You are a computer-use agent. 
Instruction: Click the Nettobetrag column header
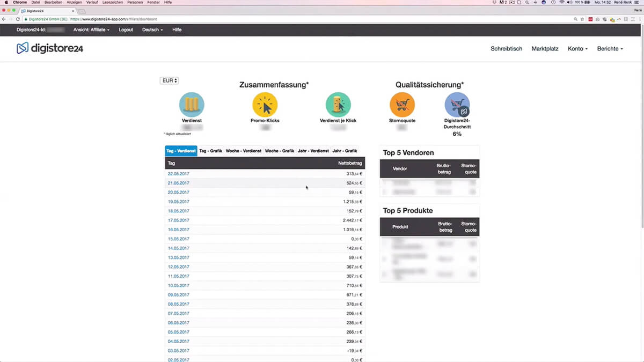coord(350,163)
